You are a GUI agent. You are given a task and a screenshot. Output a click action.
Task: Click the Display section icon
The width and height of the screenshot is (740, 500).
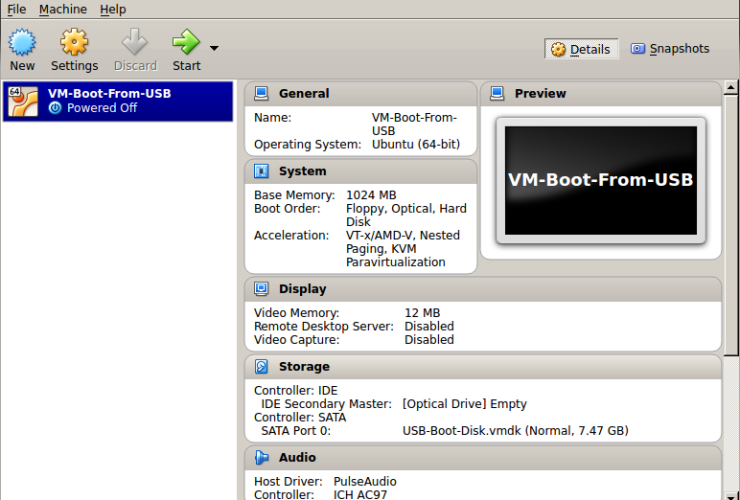[262, 289]
